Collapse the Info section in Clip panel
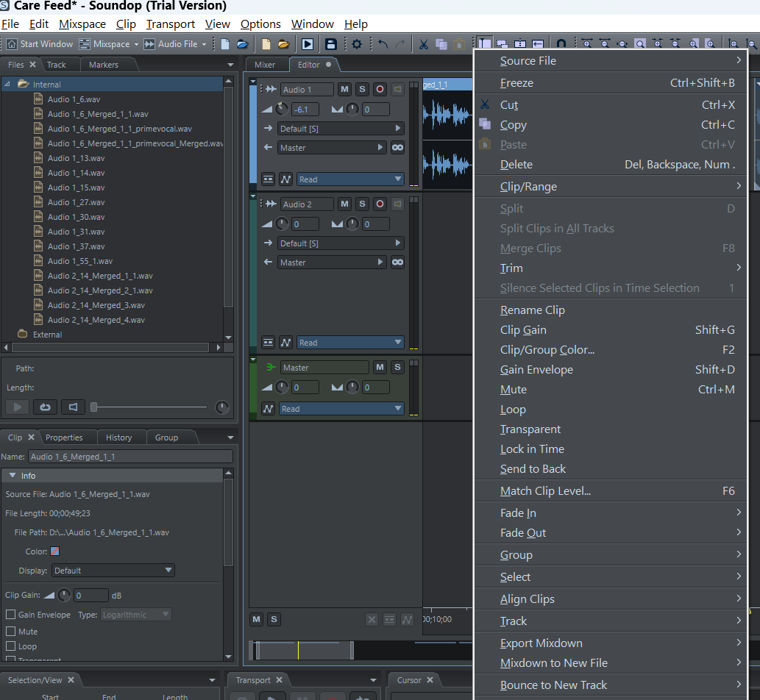 click(x=13, y=476)
